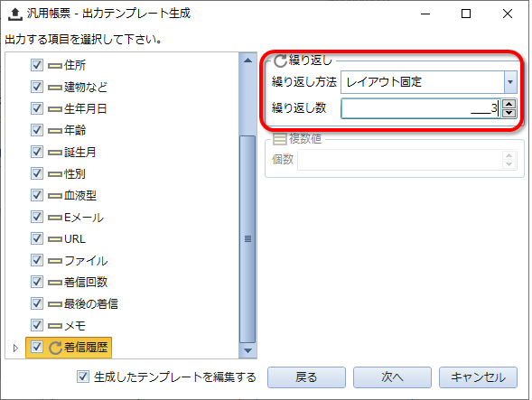
Task: Increase 繰り返し数 with up spinner
Action: click(x=509, y=104)
